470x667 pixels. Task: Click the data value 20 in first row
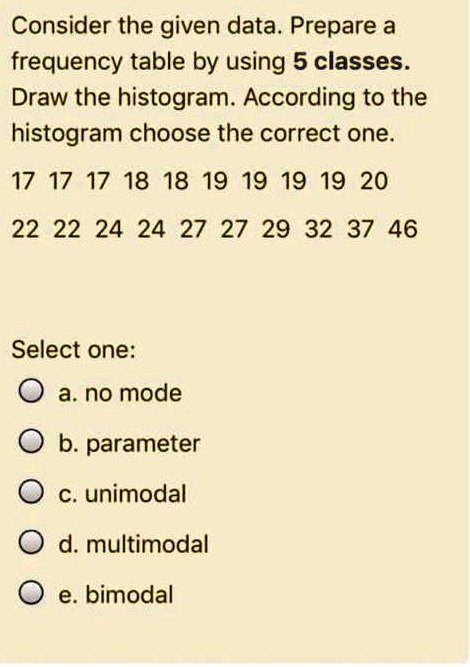[x=374, y=181]
